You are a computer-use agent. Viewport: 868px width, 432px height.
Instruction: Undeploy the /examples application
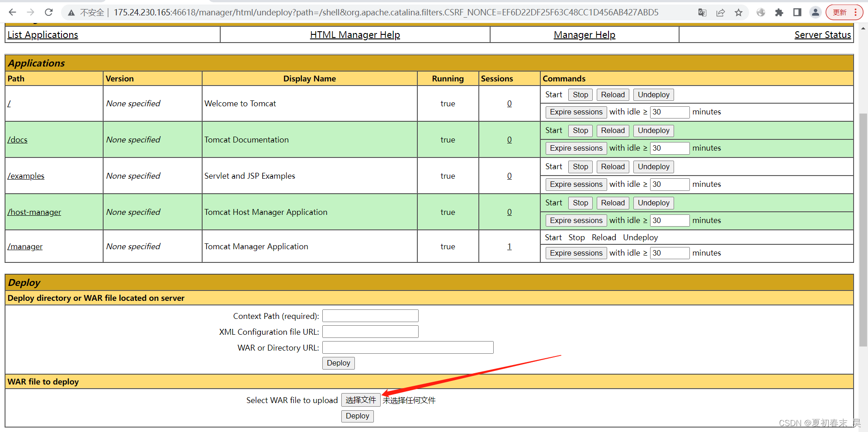pos(653,167)
